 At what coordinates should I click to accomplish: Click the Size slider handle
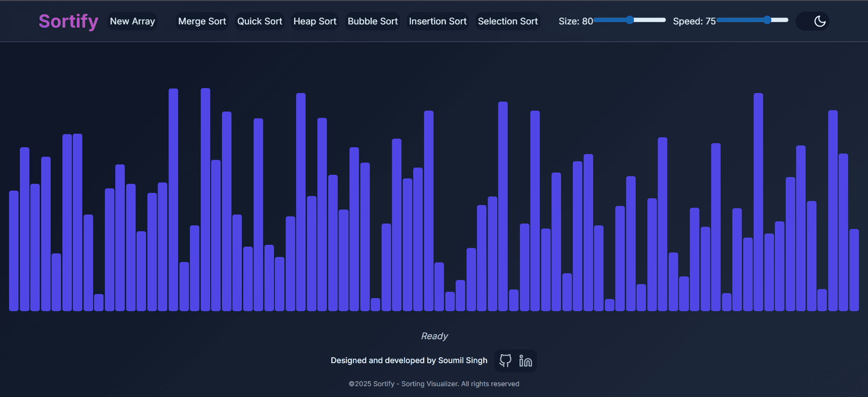[630, 20]
